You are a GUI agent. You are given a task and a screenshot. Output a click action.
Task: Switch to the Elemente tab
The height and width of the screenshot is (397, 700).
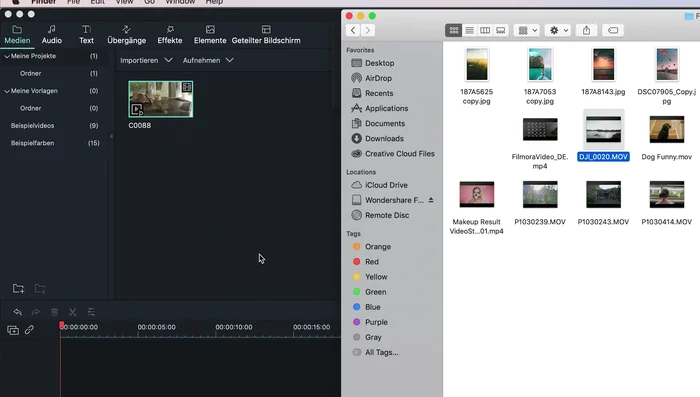(210, 35)
